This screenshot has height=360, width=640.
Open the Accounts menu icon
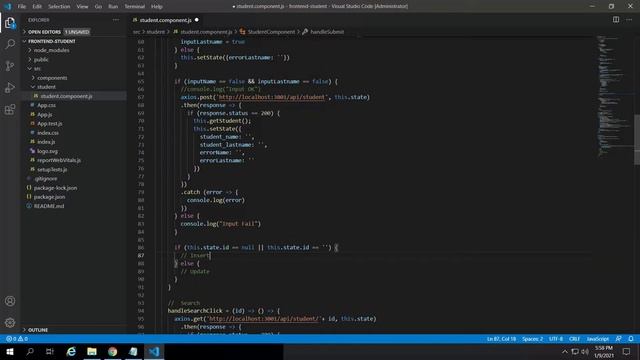10,301
